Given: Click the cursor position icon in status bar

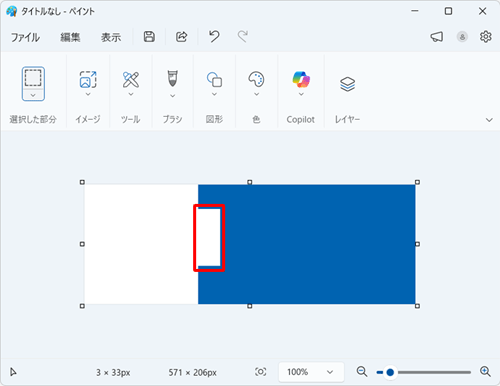Looking at the screenshot, I should pyautogui.click(x=13, y=372).
